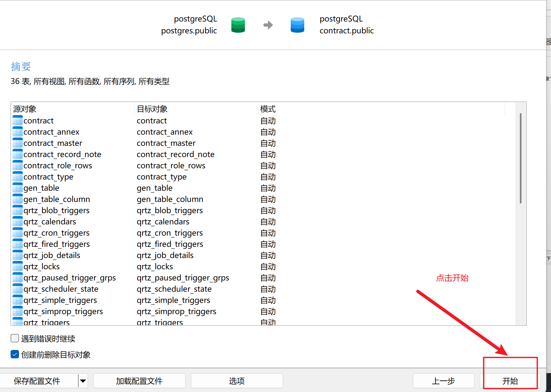Image resolution: width=551 pixels, height=392 pixels.
Task: Click target object qrtz_job_details
Action: click(165, 255)
